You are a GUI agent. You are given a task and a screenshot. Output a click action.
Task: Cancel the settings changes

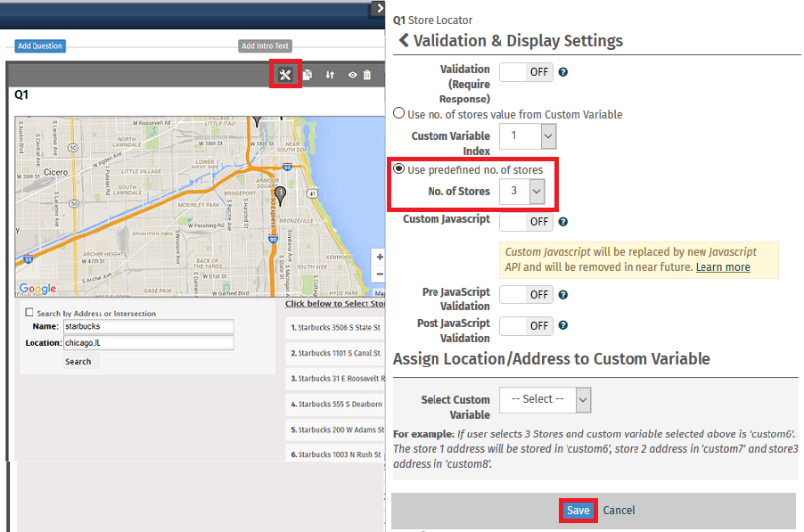[x=619, y=511]
